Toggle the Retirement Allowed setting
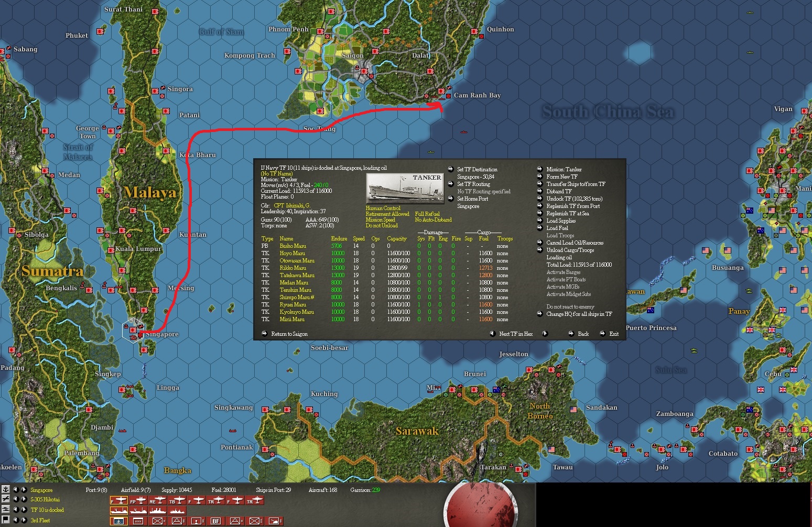The image size is (812, 527). point(387,214)
